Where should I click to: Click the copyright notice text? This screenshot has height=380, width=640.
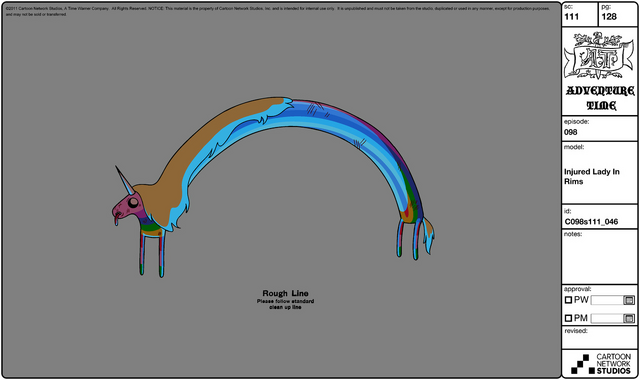(278, 11)
